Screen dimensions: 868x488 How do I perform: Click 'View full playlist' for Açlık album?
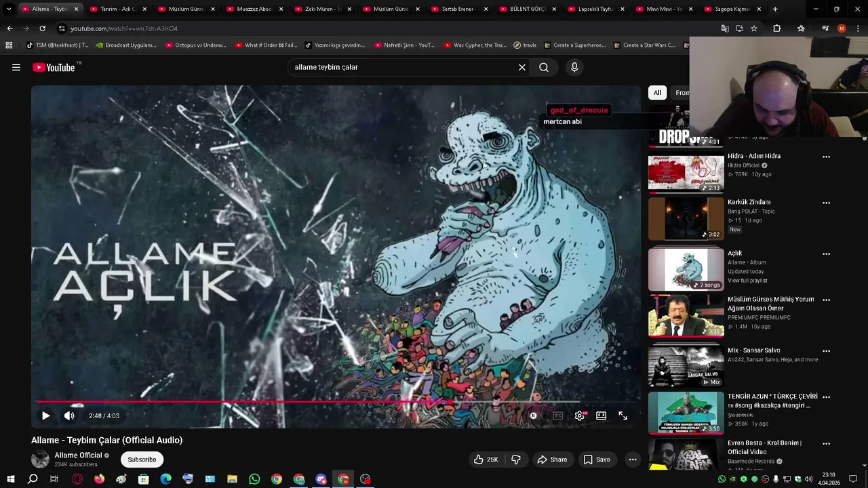[x=747, y=281]
